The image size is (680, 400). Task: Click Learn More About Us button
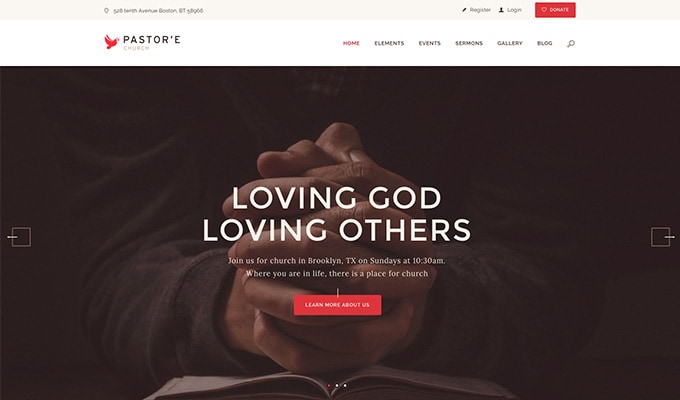(337, 305)
